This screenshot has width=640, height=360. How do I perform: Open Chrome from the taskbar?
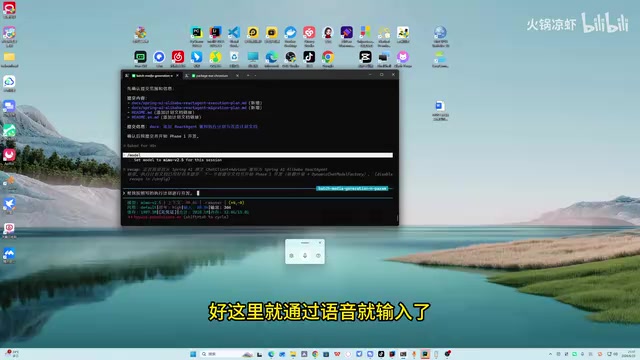pyautogui.click(x=315, y=354)
